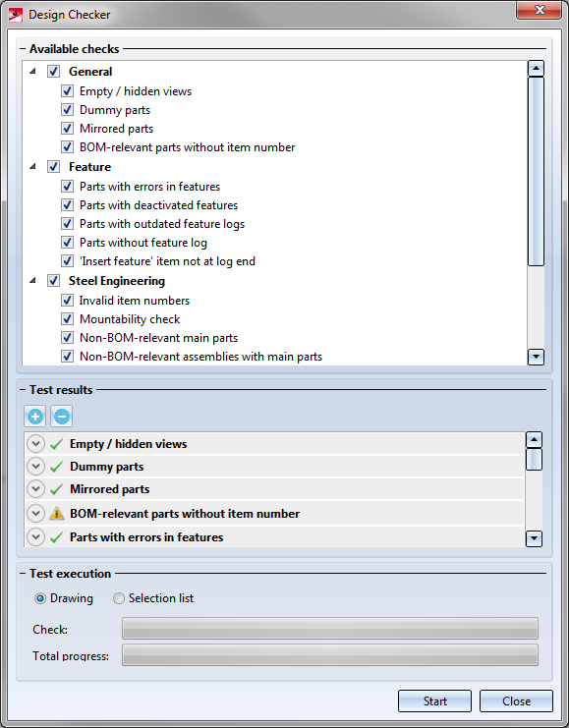Collapse the Test execution section header toggle
The width and height of the screenshot is (569, 728).
[x=23, y=574]
